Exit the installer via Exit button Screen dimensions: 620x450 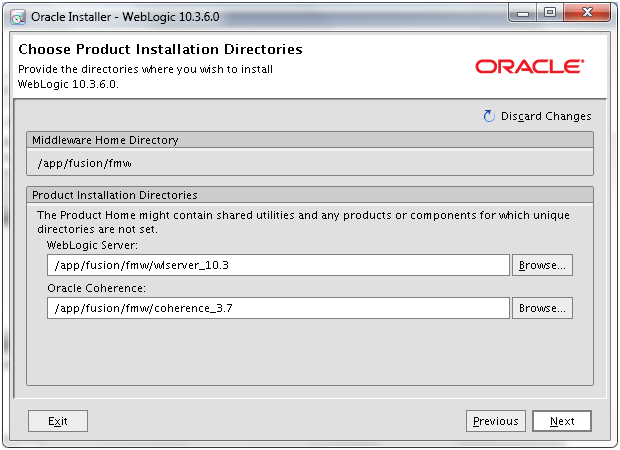pyautogui.click(x=58, y=421)
